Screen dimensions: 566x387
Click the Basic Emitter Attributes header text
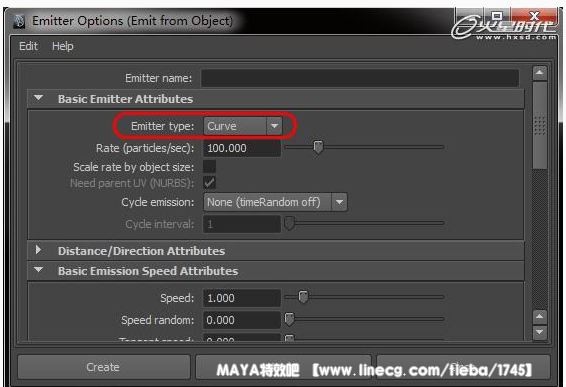125,99
